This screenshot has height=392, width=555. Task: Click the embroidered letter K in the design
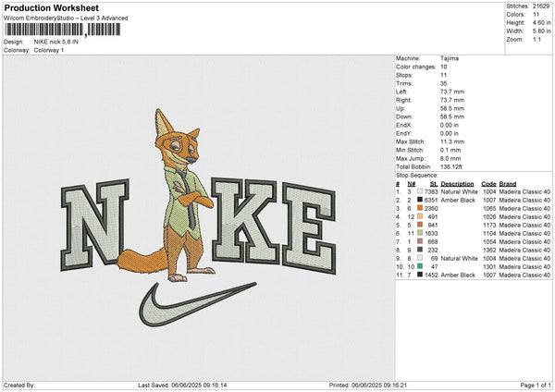click(246, 221)
